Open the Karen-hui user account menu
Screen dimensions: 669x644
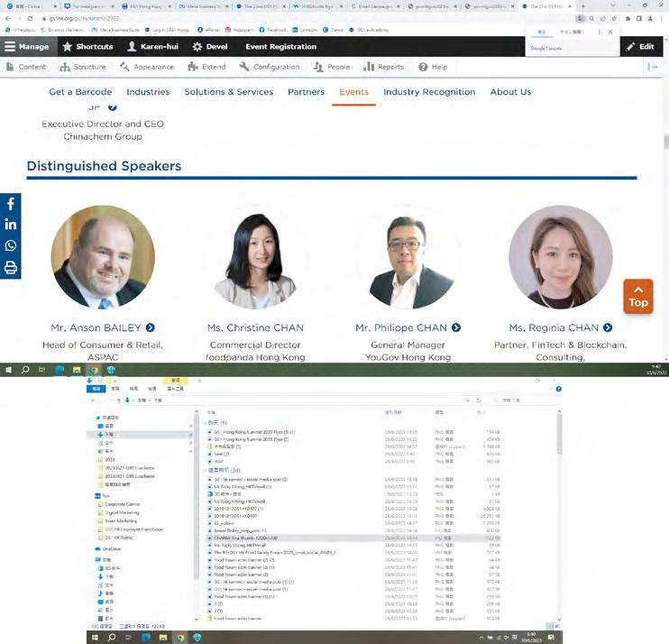click(152, 47)
